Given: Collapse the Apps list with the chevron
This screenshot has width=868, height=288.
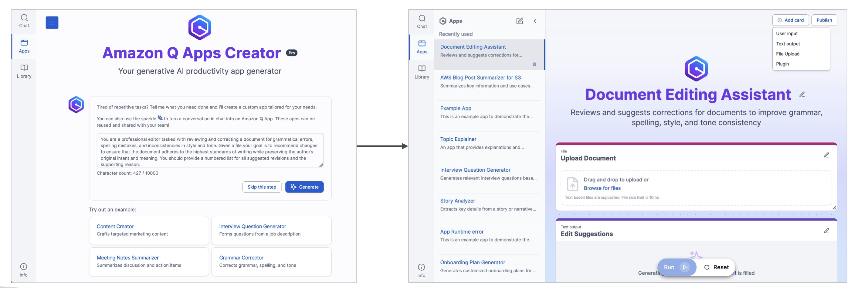Looking at the screenshot, I should pos(535,21).
